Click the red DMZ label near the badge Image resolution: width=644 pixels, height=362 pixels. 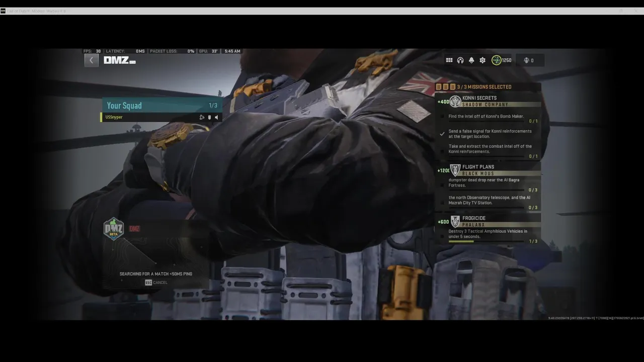click(x=134, y=229)
